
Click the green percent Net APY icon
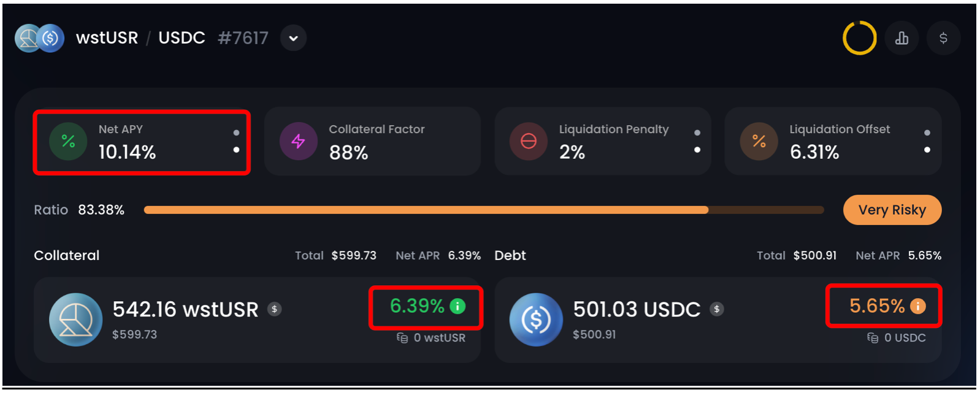point(68,141)
